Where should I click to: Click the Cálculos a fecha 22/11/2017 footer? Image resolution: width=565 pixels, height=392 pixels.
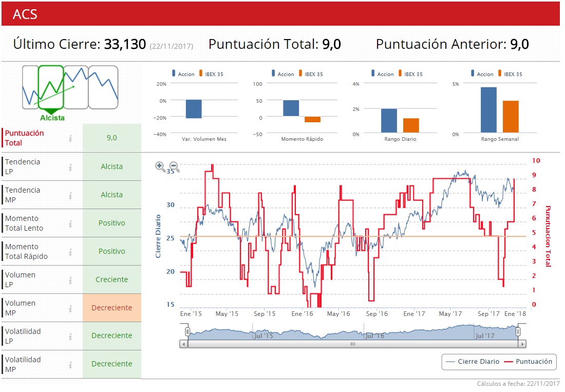pyautogui.click(x=518, y=384)
